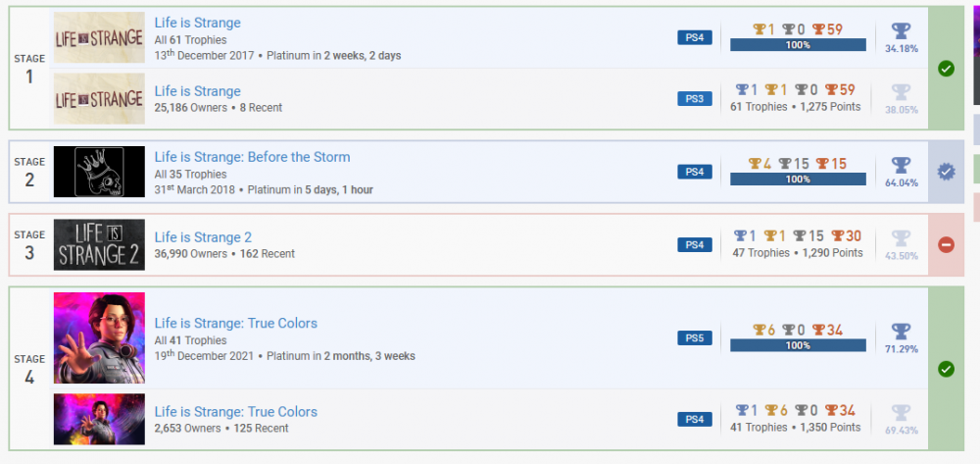980x464 pixels.
Task: Click the large True Colors PS5 cover art
Action: click(x=99, y=337)
